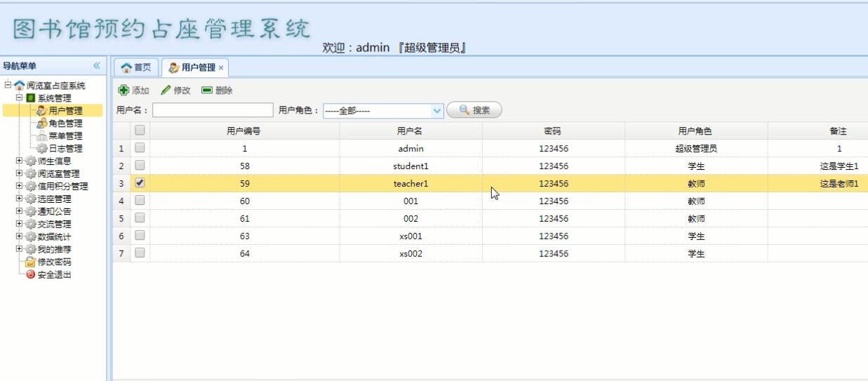The width and height of the screenshot is (868, 381).
Task: Click the gear icon beside 阅览室管理
Action: point(30,174)
